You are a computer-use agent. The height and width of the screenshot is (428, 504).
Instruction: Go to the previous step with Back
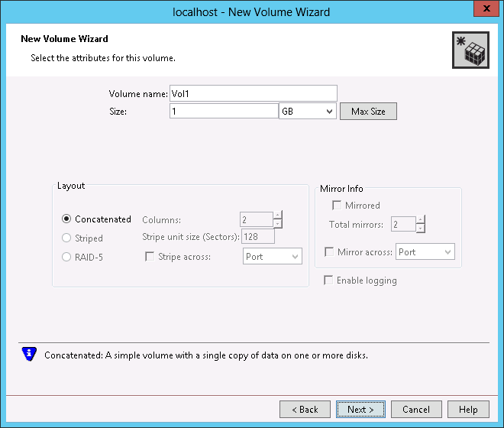305,410
